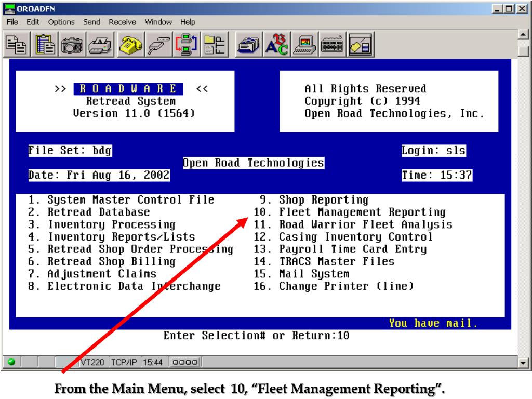Click menu item 10 Fleet Management Reporting

click(x=350, y=212)
